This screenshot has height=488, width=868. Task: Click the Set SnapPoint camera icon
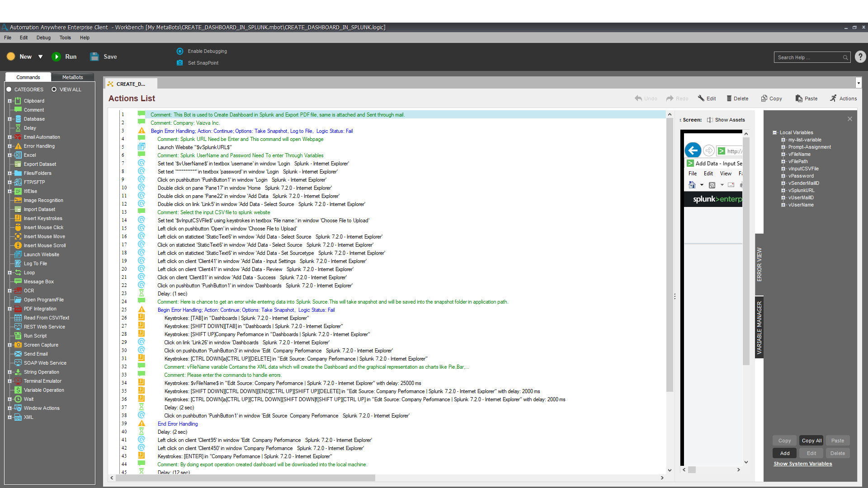(x=180, y=63)
